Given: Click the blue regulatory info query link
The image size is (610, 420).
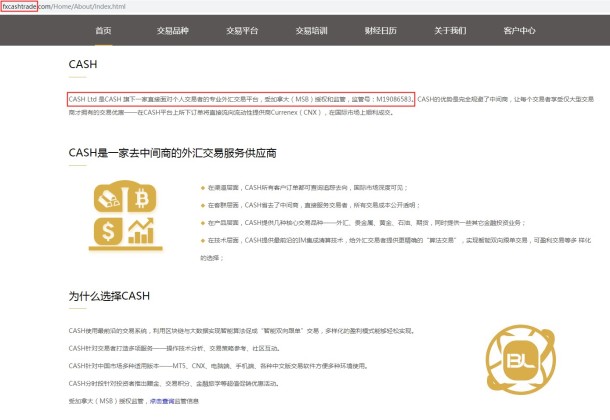Looking at the screenshot, I should click(x=162, y=401).
